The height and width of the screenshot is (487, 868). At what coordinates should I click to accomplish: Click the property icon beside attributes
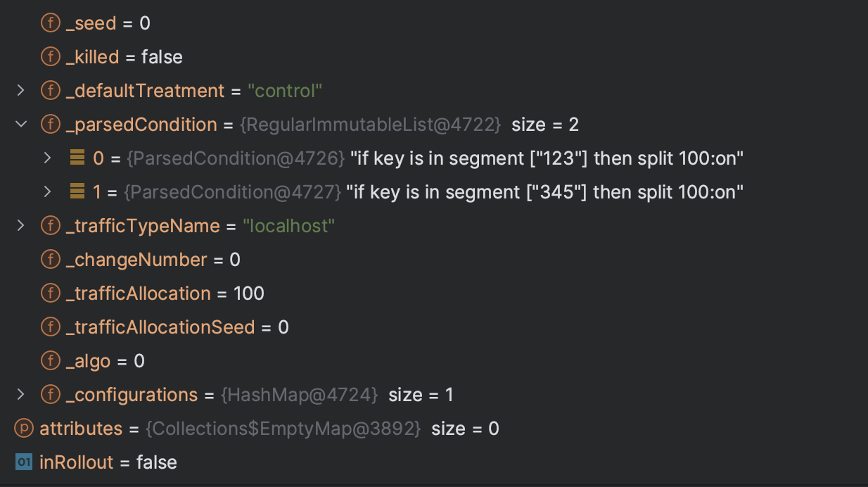tap(25, 429)
